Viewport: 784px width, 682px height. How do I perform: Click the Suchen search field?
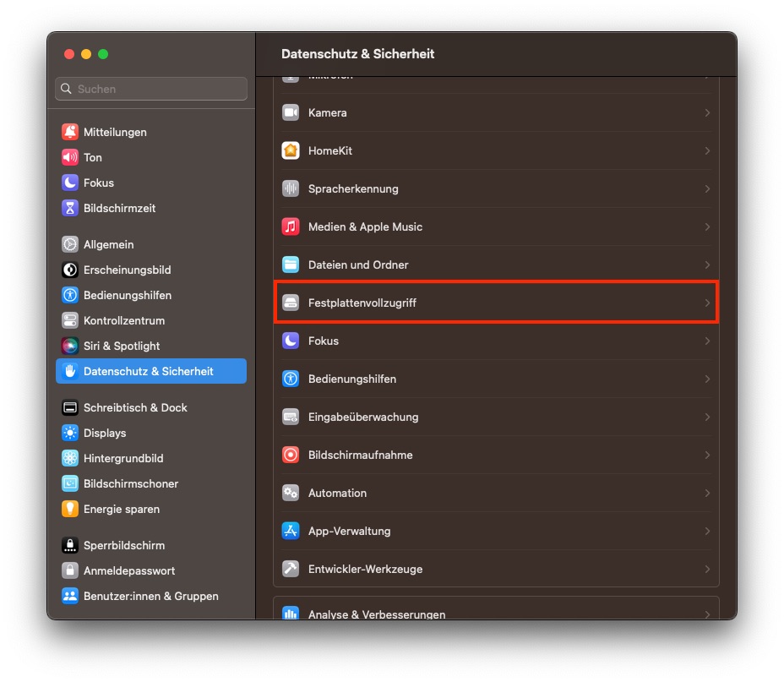click(150, 89)
